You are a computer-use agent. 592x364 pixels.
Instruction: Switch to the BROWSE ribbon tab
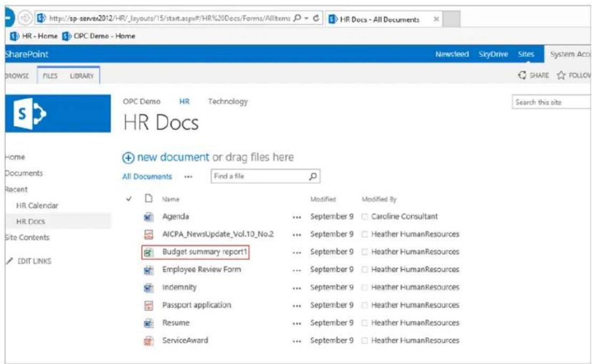(17, 76)
